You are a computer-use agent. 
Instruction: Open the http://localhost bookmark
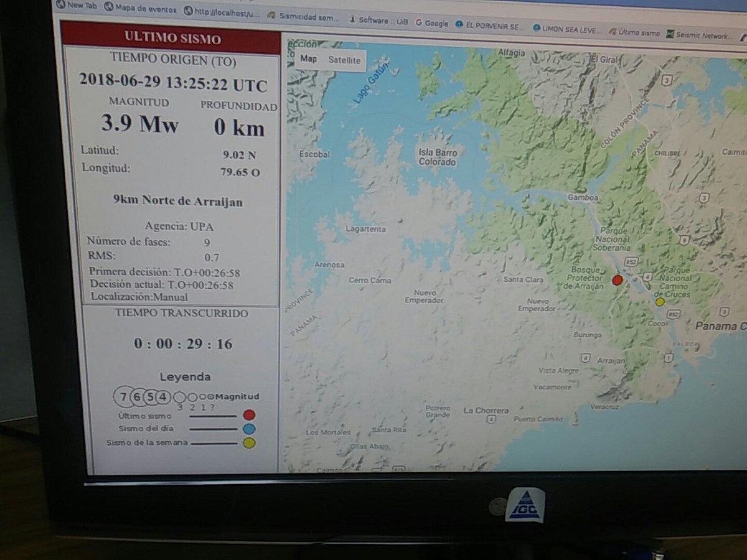[222, 11]
